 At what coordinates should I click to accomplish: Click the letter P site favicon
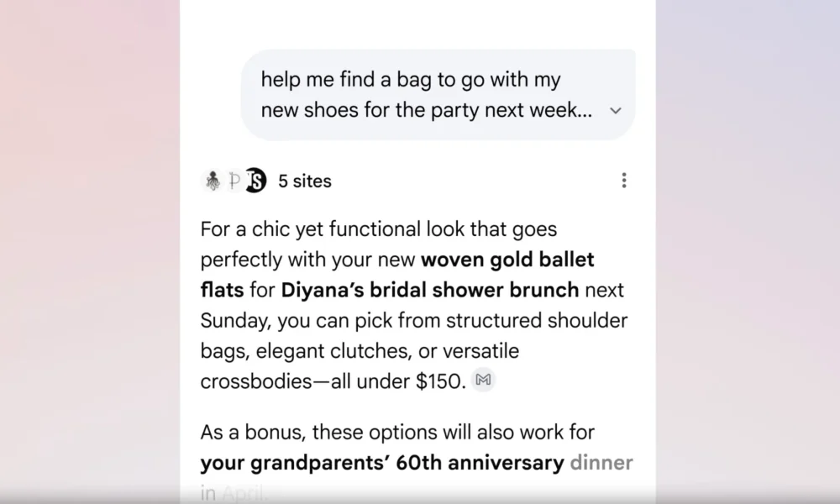[234, 181]
